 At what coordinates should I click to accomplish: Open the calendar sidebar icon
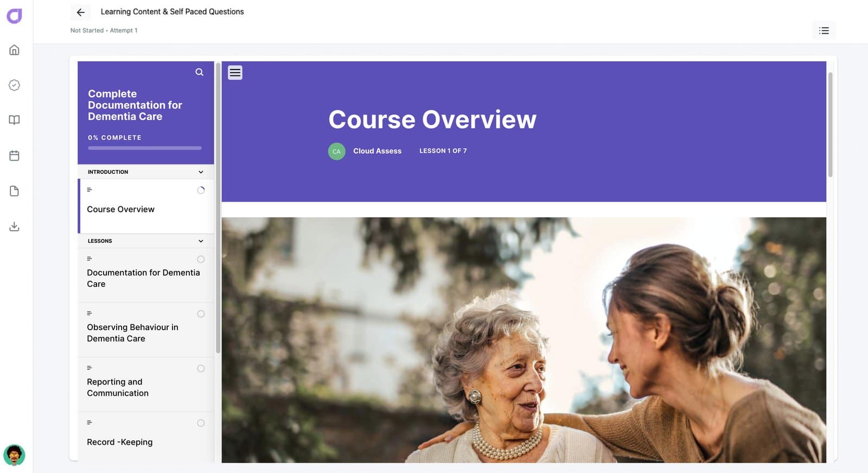[14, 156]
